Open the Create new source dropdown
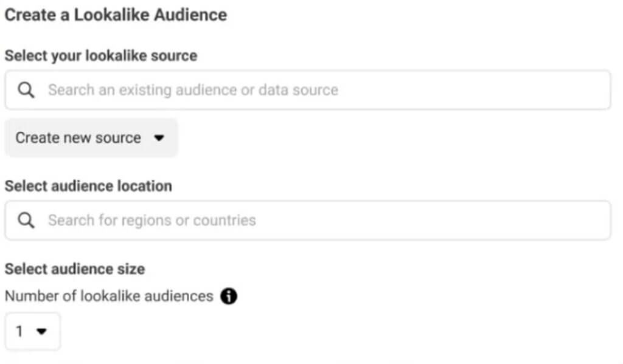Screen dimensions: 623x364 click(x=91, y=138)
